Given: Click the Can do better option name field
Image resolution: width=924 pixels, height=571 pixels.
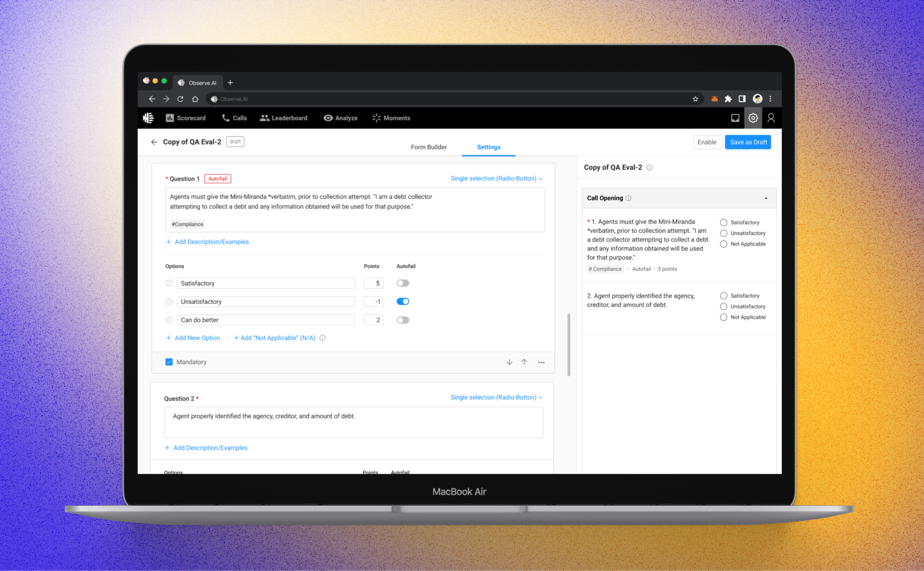Looking at the screenshot, I should coord(266,320).
